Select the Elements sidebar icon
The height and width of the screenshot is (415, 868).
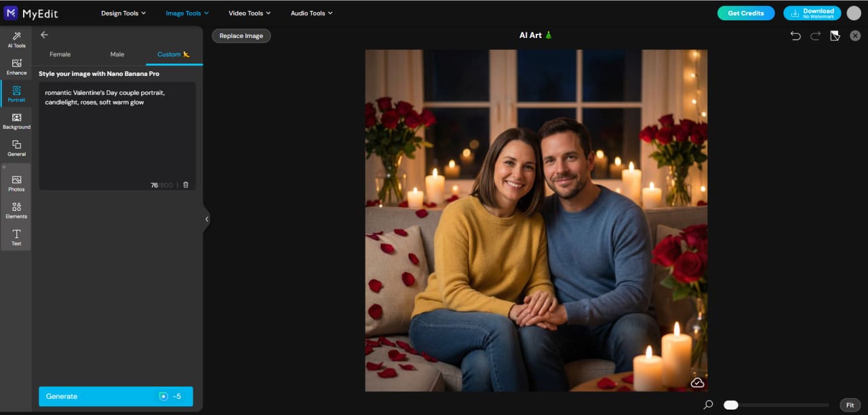point(16,210)
